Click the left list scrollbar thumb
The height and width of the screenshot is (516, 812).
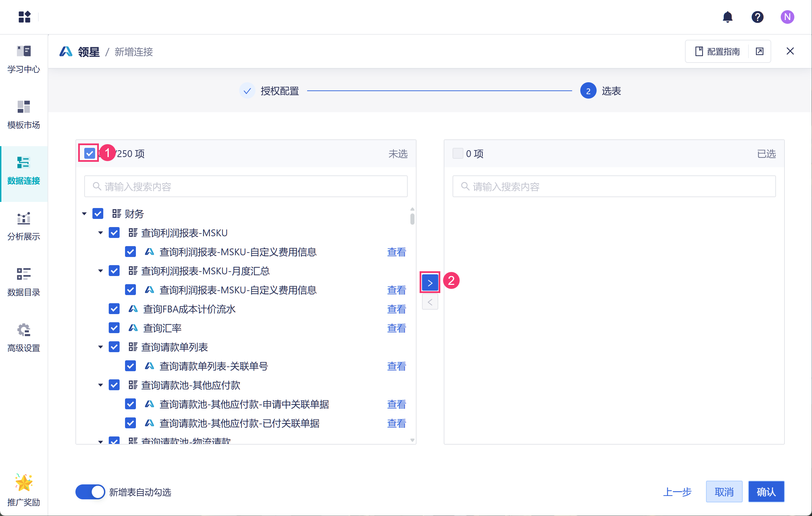click(x=412, y=219)
